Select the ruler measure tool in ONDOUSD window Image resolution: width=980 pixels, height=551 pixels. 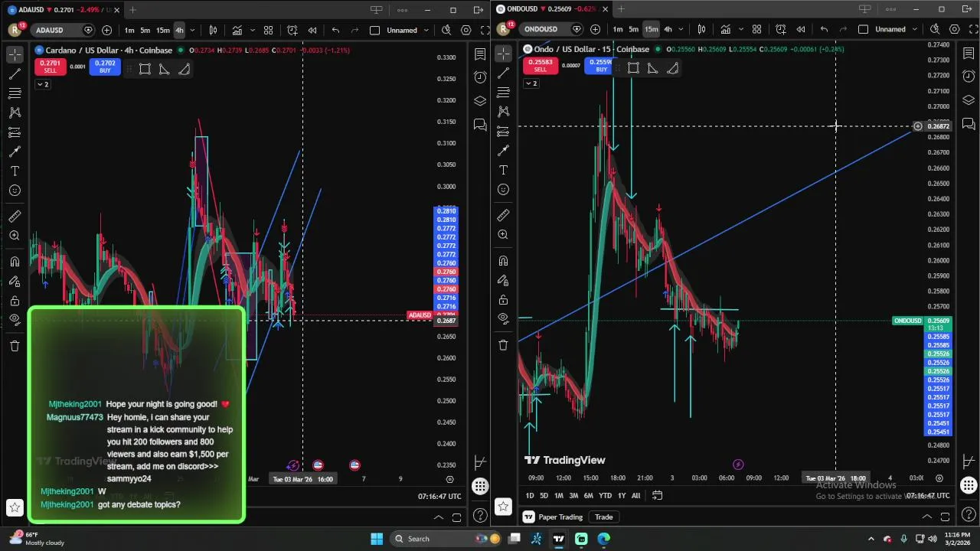503,216
